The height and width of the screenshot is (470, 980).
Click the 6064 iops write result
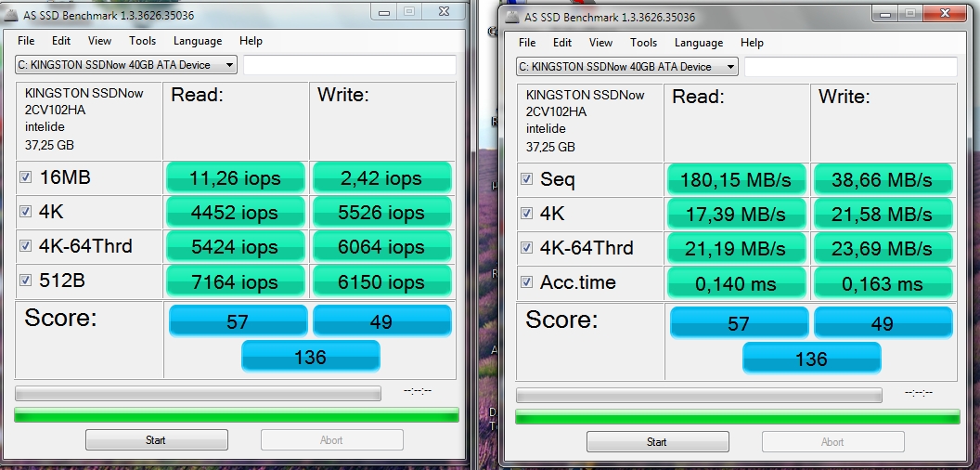381,246
